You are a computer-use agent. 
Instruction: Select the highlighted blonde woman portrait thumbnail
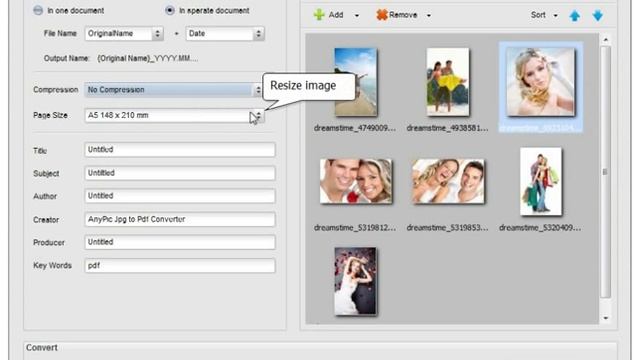click(540, 82)
